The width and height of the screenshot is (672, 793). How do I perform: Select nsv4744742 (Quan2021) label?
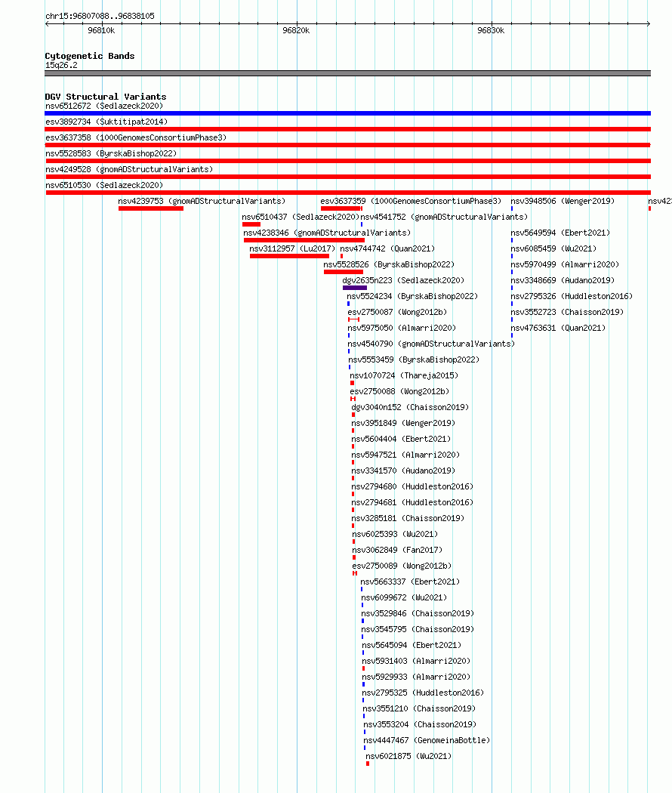[387, 248]
